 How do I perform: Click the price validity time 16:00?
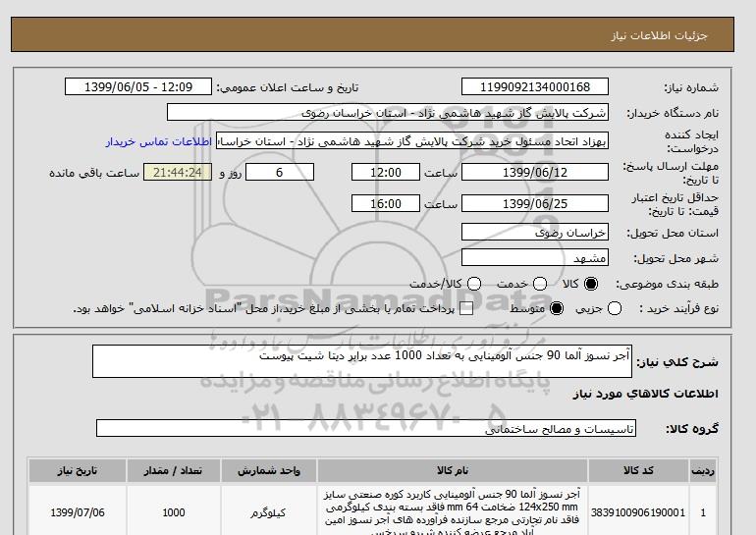pos(386,203)
